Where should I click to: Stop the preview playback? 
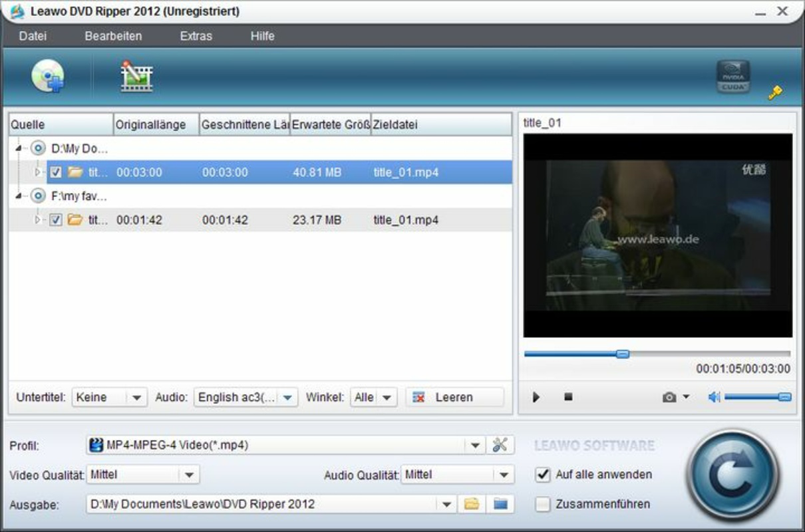[x=568, y=396]
